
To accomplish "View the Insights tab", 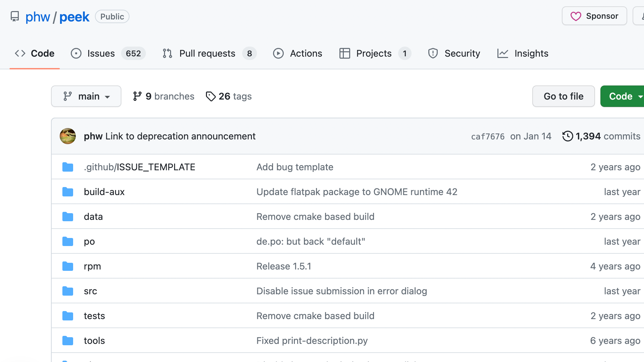I will coord(531,54).
